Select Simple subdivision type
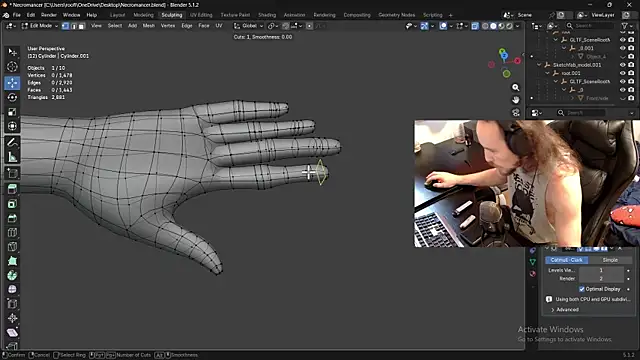 pos(610,260)
